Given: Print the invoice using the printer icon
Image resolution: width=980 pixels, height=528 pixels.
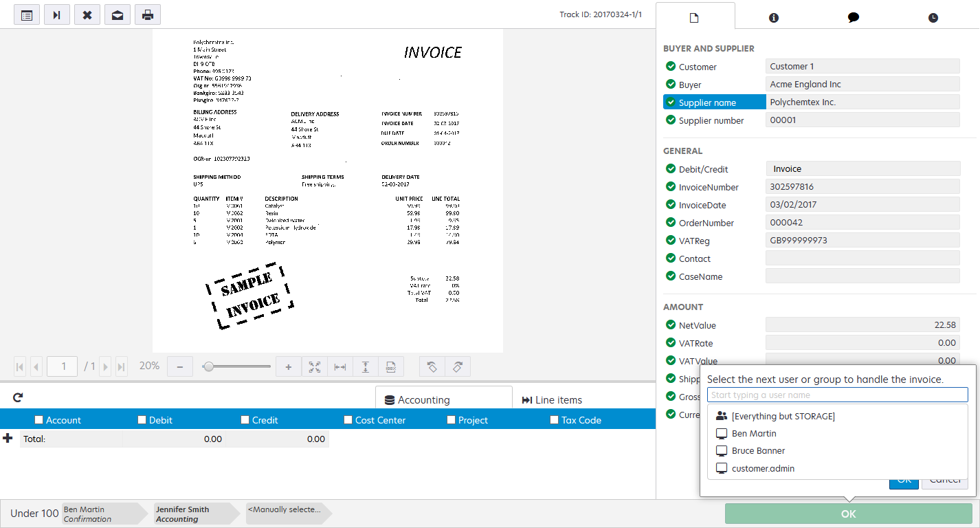Looking at the screenshot, I should point(147,14).
